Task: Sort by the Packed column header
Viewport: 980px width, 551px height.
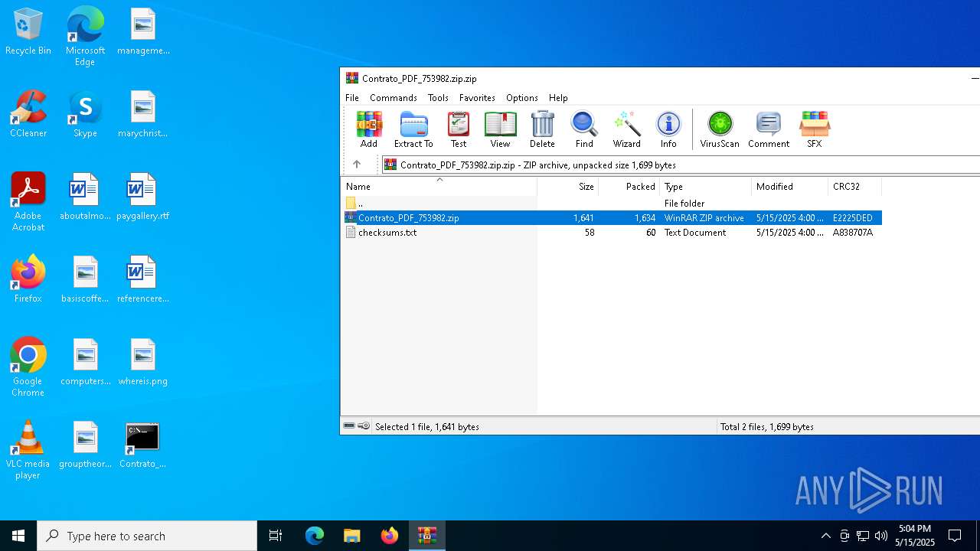Action: click(x=629, y=187)
